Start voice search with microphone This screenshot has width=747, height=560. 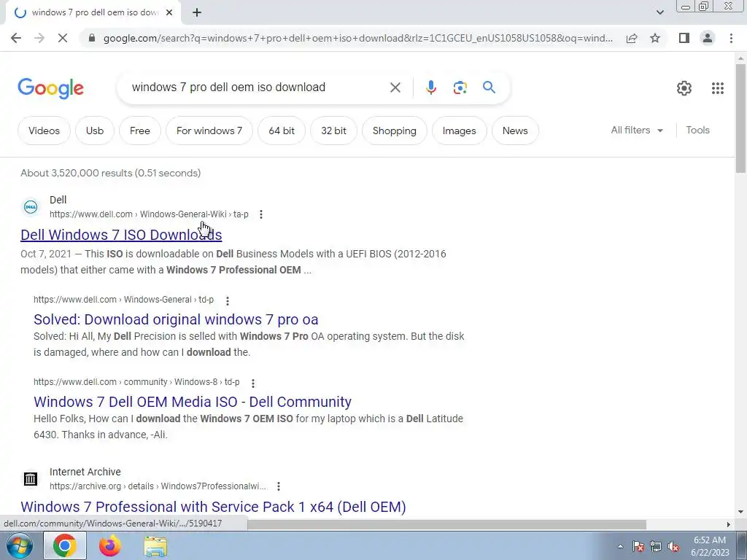pyautogui.click(x=431, y=87)
